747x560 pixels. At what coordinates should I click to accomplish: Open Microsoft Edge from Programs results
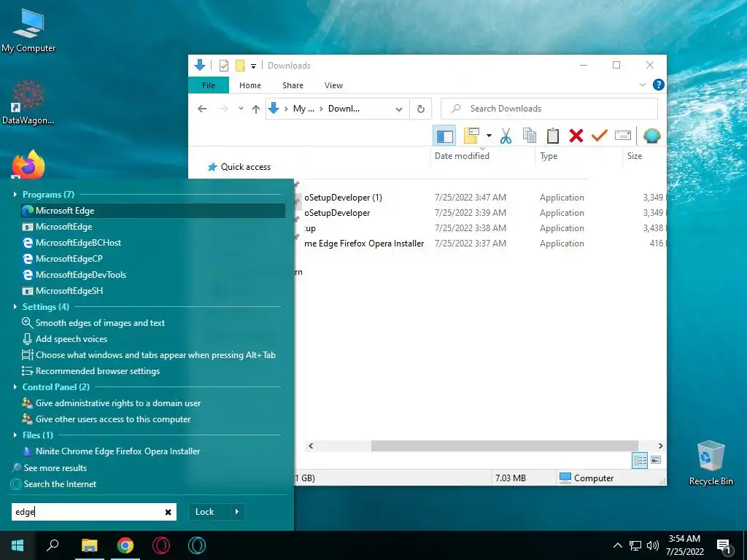[x=153, y=211]
